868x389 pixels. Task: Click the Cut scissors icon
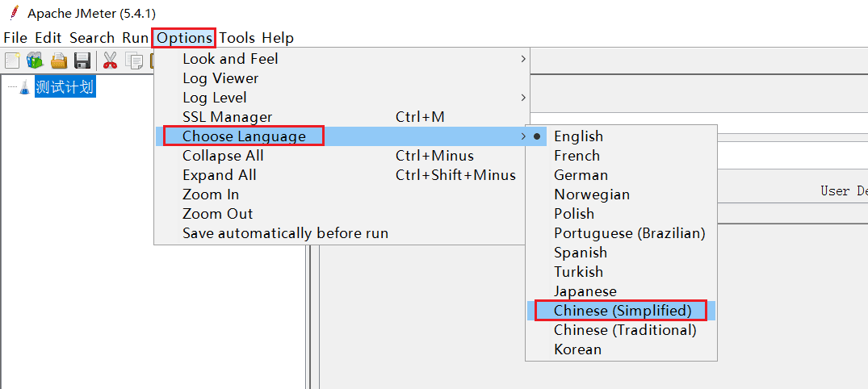110,61
